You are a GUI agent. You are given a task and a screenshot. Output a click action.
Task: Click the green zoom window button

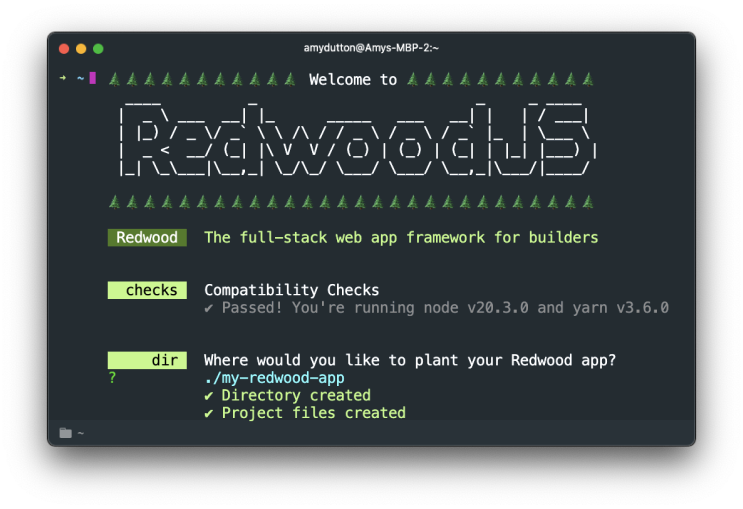click(98, 49)
